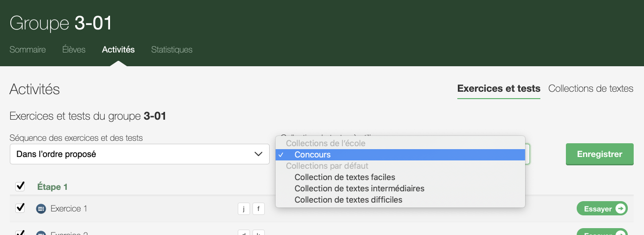Viewport: 644px width, 235px height.
Task: Pick 'Collection de textes difficiles' option
Action: coord(348,200)
